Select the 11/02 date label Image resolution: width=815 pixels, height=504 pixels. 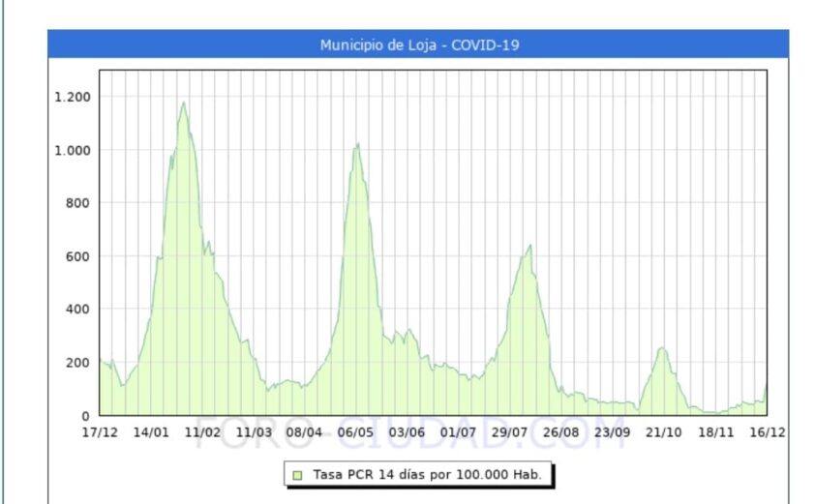[202, 432]
